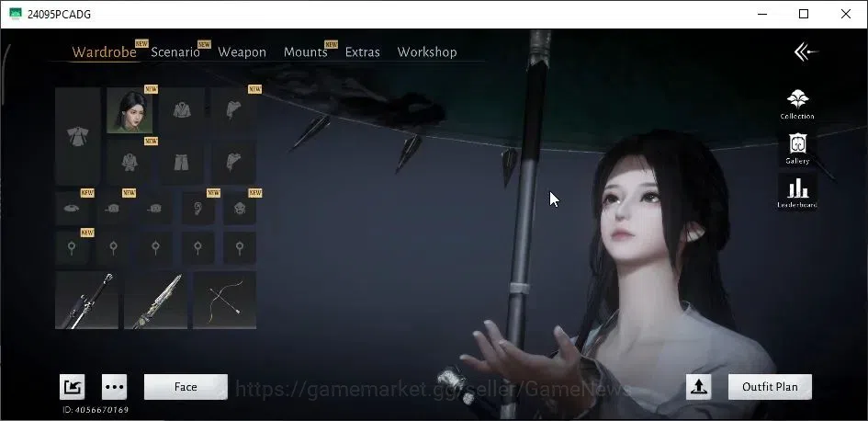Switch to the Workshop tab
Viewport: 868px width, 421px height.
pos(427,52)
